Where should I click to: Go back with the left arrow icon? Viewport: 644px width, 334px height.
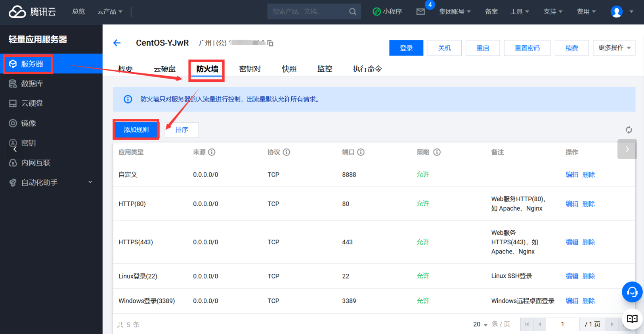117,43
